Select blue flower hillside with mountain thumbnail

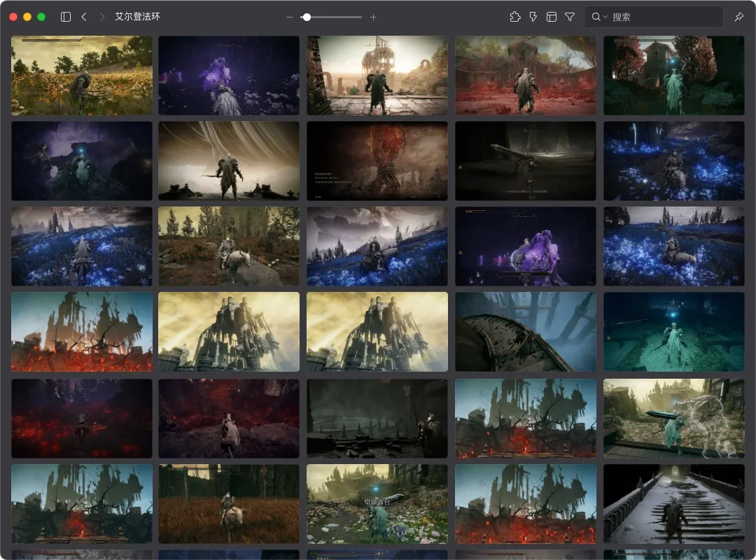377,246
